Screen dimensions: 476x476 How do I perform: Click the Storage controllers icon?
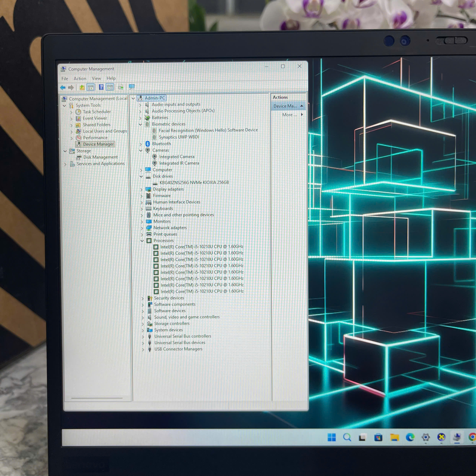click(x=150, y=324)
